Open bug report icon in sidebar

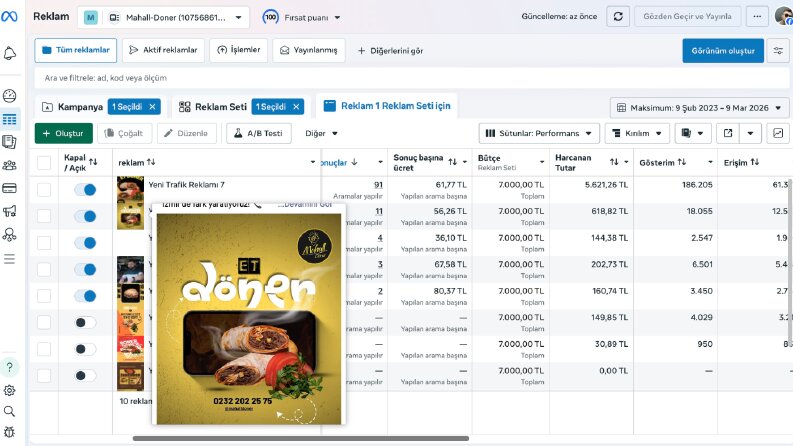click(10, 432)
